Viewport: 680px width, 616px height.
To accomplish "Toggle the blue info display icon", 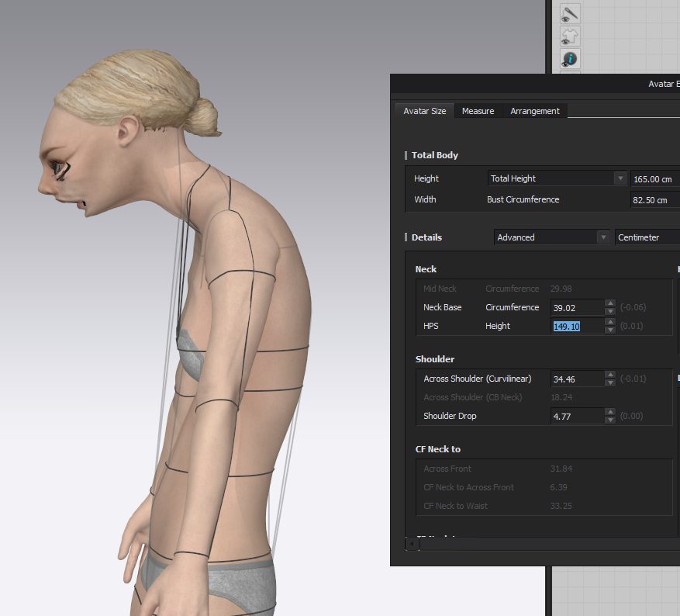I will [x=570, y=59].
